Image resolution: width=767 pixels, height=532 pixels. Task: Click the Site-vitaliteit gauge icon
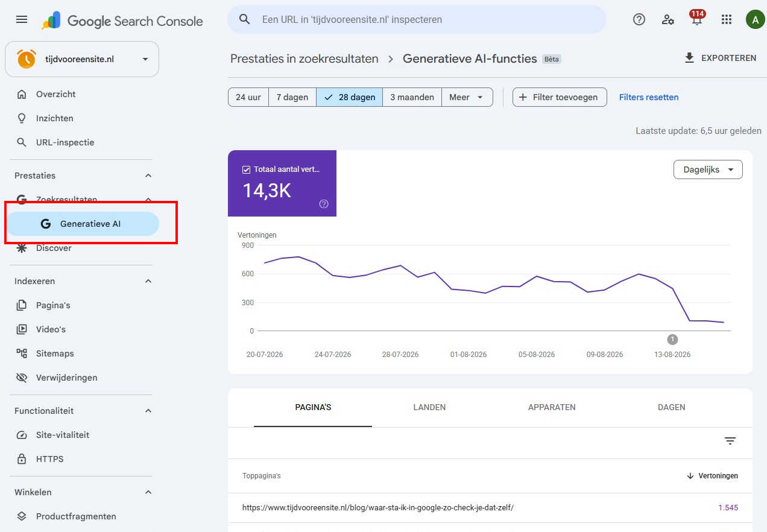[x=22, y=435]
